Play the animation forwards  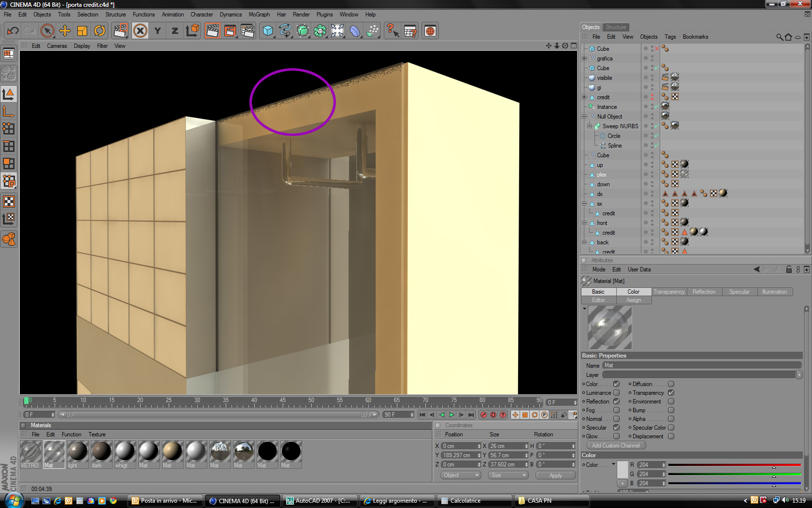tap(451, 415)
